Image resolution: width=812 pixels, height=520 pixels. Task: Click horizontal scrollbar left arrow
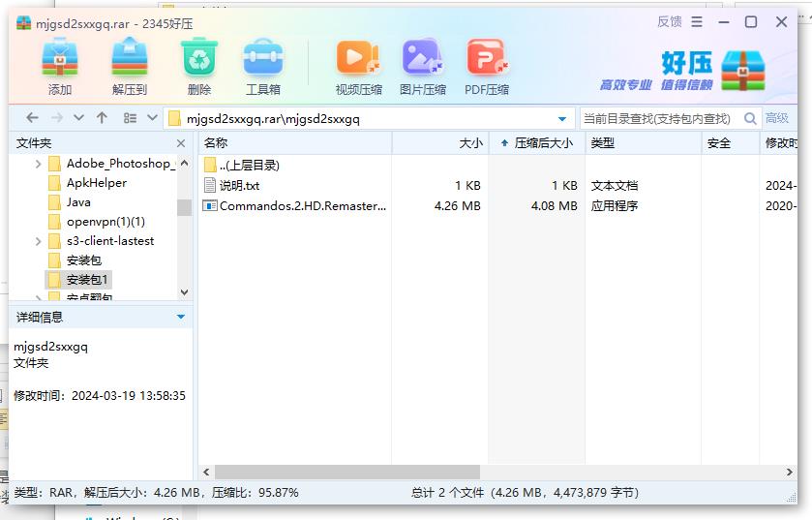click(x=206, y=472)
